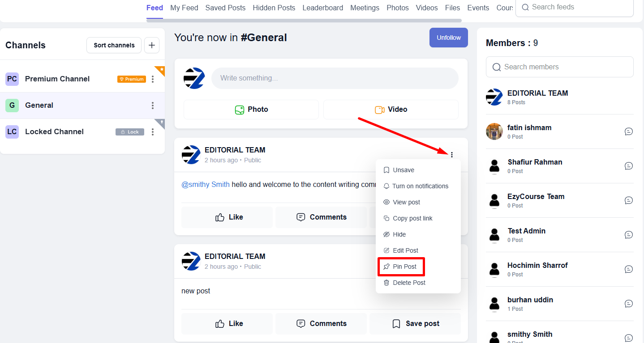This screenshot has width=644, height=343.
Task: Message Shafiur Rahman via chat icon
Action: pyautogui.click(x=629, y=166)
